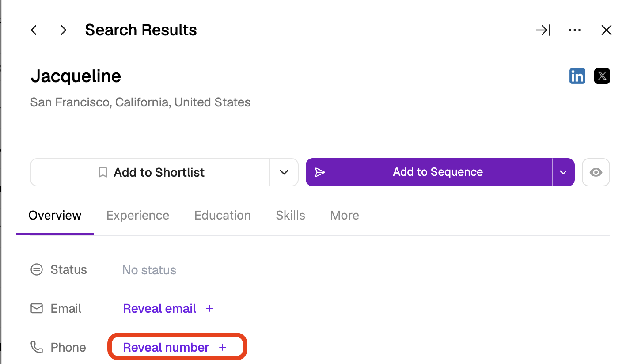Switch to the Education tab
Viewport: 630px width, 364px height.
(223, 216)
